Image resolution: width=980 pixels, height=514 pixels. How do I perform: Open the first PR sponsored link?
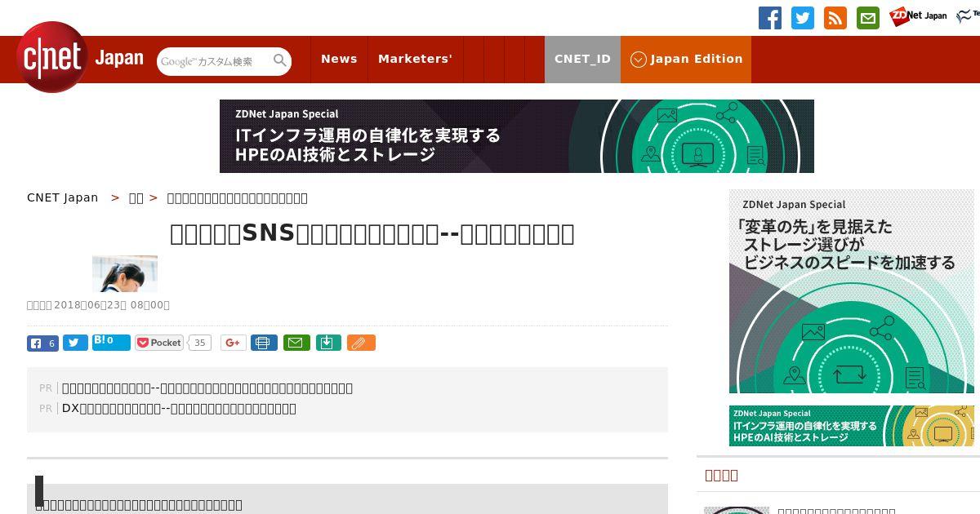tap(207, 388)
